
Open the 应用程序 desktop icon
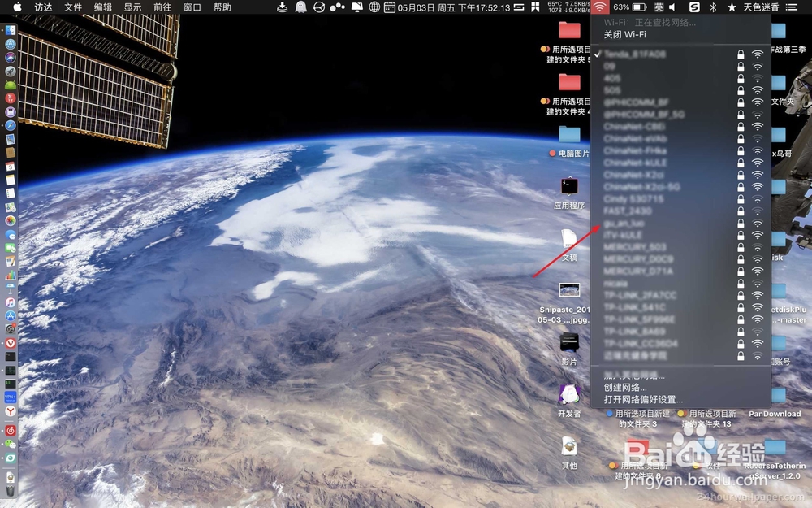point(569,187)
